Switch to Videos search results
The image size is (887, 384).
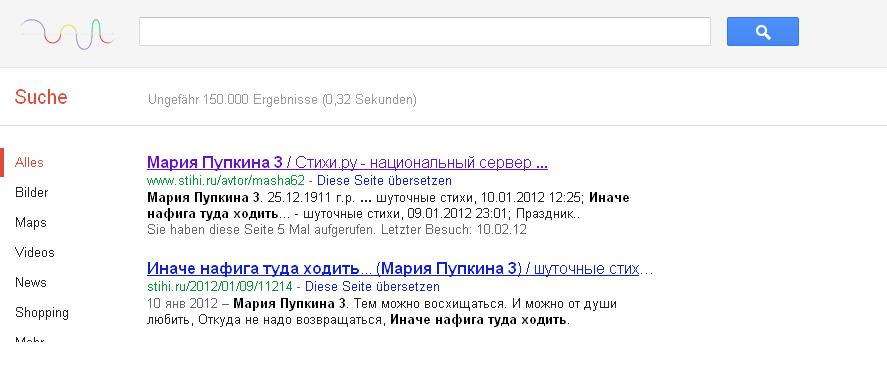click(x=35, y=252)
